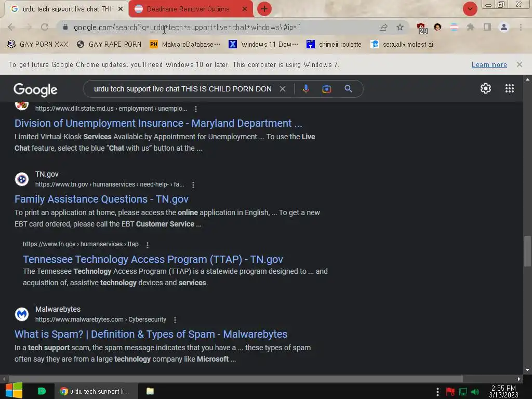Click the horizontal scrollbar thumb
The height and width of the screenshot is (399, 532).
(x=236, y=379)
